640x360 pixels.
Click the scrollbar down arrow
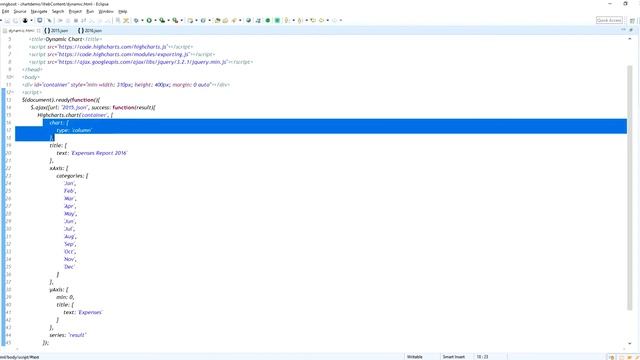(630, 343)
